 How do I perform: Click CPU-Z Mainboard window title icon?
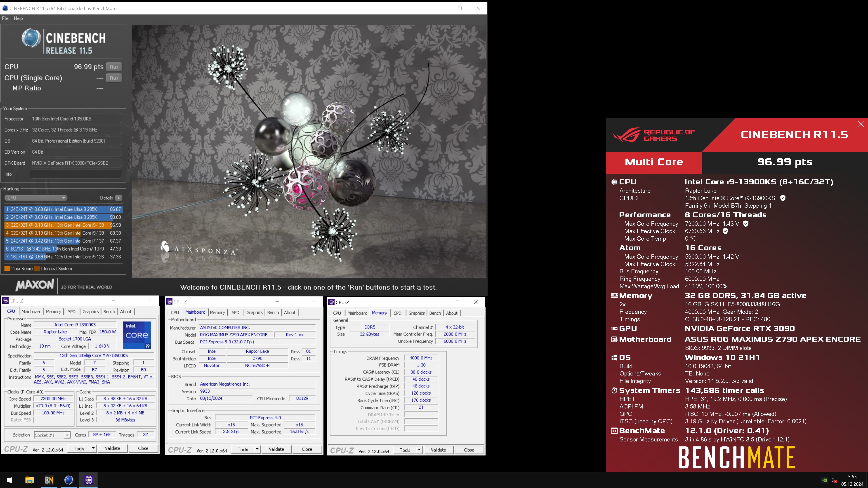(x=170, y=301)
